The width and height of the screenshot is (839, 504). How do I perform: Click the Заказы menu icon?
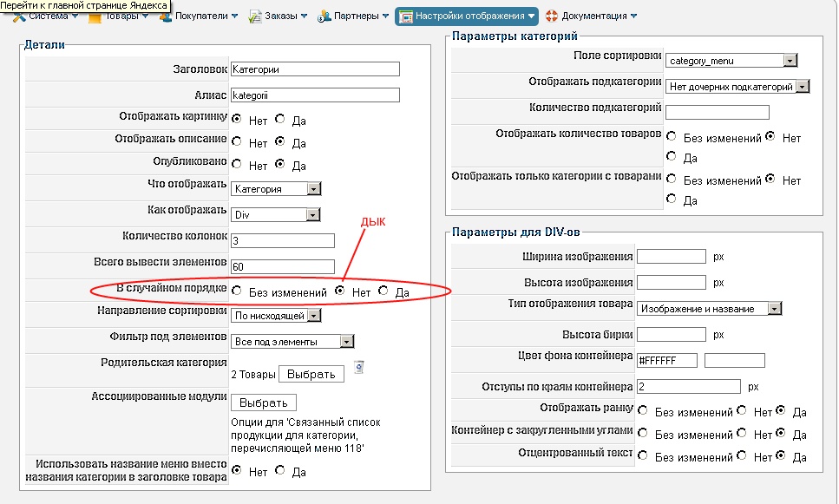tap(255, 16)
